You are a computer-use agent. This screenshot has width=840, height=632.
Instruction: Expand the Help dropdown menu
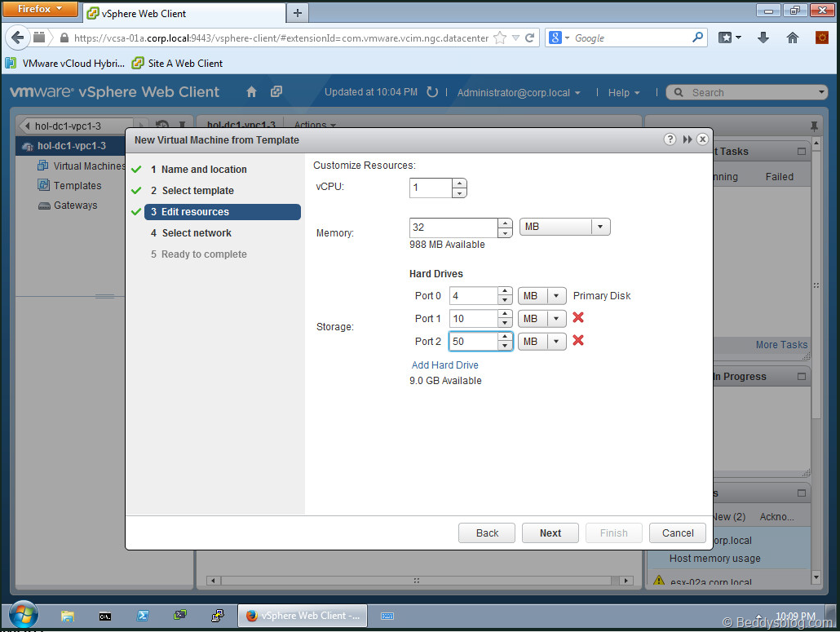tap(624, 93)
